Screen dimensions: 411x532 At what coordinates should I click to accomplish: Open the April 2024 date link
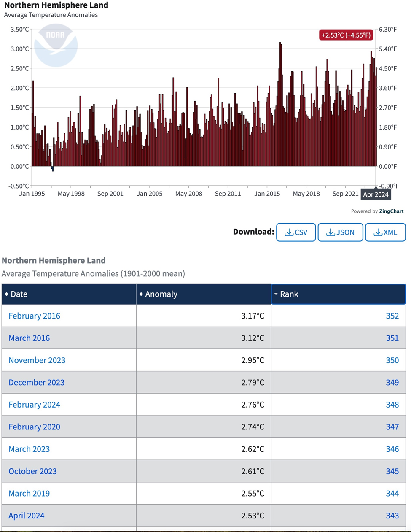point(27,516)
